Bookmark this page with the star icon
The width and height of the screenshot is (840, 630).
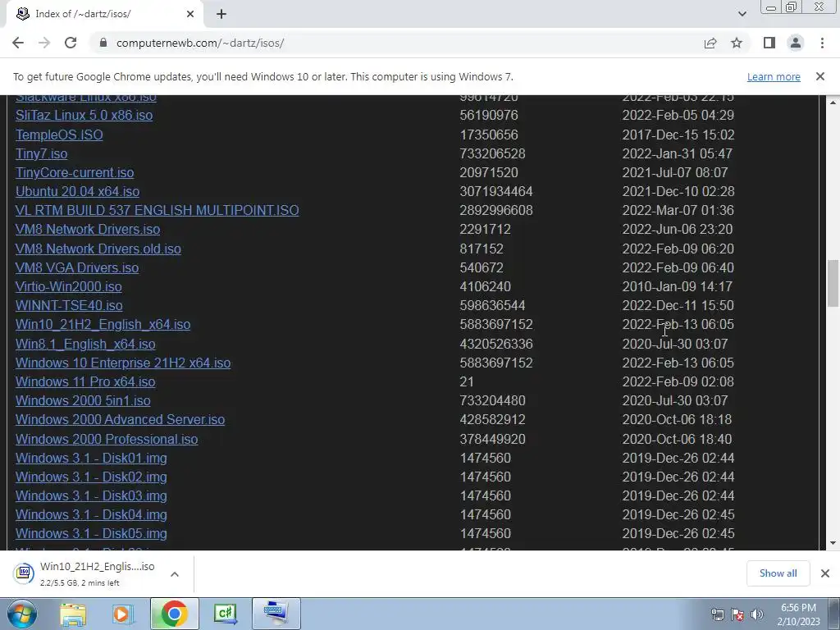737,43
